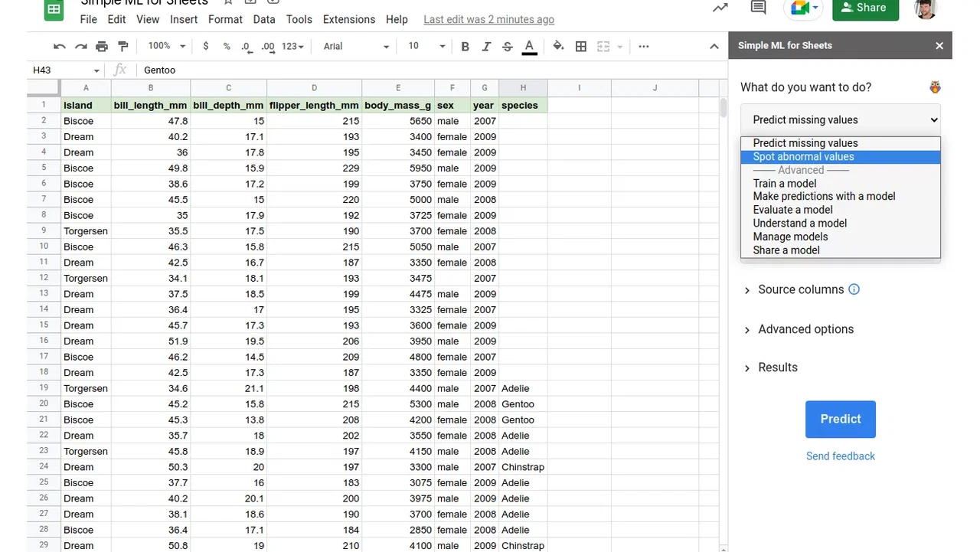The width and height of the screenshot is (980, 552).
Task: Toggle bold formatting
Action: pyautogui.click(x=465, y=47)
